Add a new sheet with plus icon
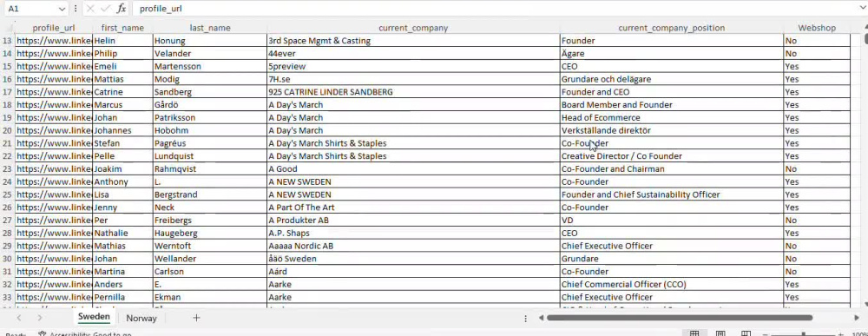 point(196,318)
